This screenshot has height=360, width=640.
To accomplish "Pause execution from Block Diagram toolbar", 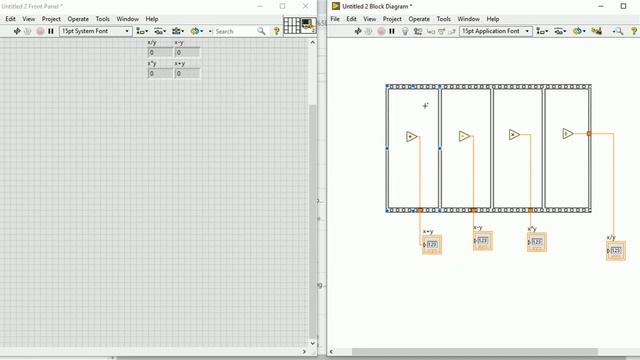I will pyautogui.click(x=392, y=31).
